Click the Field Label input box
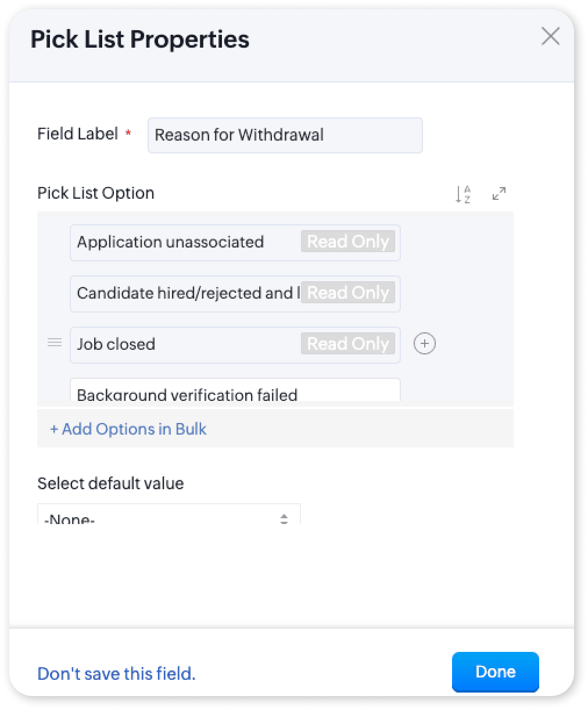588x710 pixels. click(285, 135)
